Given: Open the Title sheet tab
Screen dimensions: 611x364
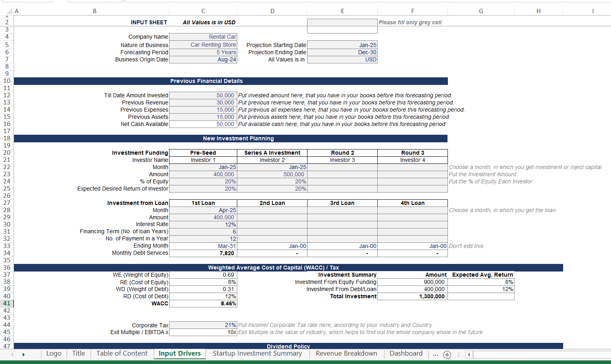Looking at the screenshot, I should coord(79,353).
